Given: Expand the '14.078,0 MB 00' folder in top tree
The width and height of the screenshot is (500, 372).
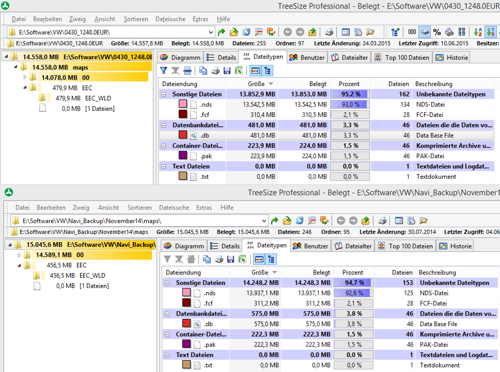Looking at the screenshot, I should 25,77.
